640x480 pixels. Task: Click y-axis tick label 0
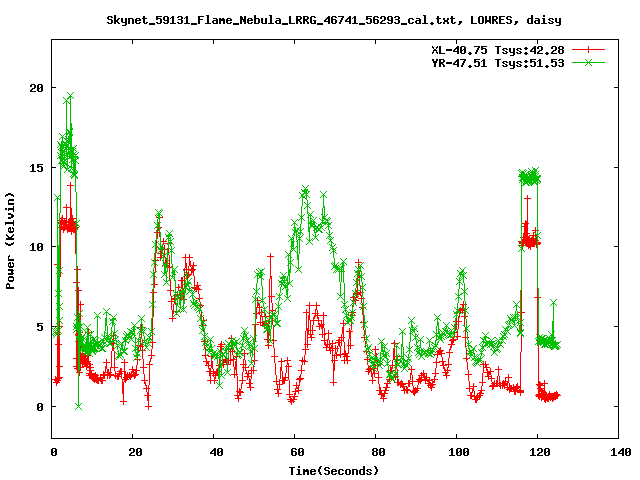click(40, 407)
